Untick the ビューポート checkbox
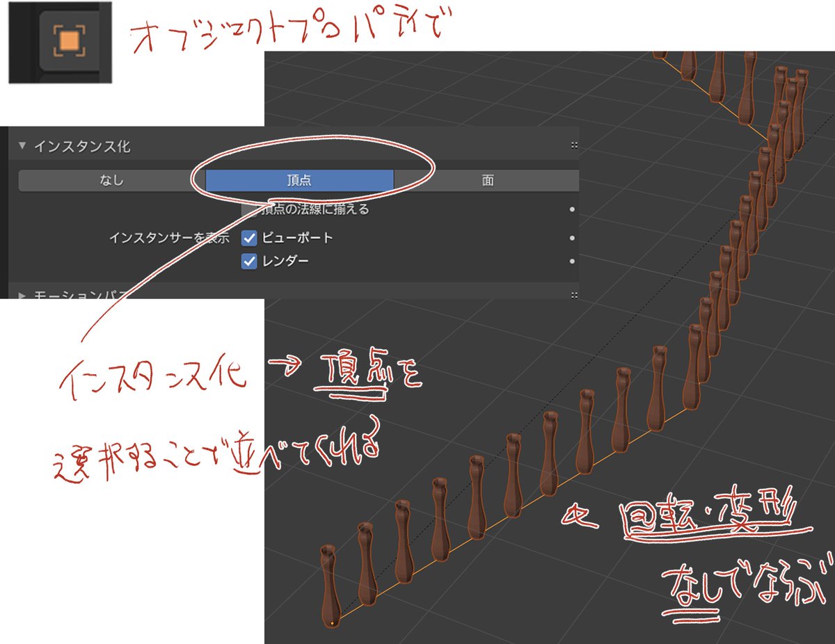835x644 pixels. point(249,238)
